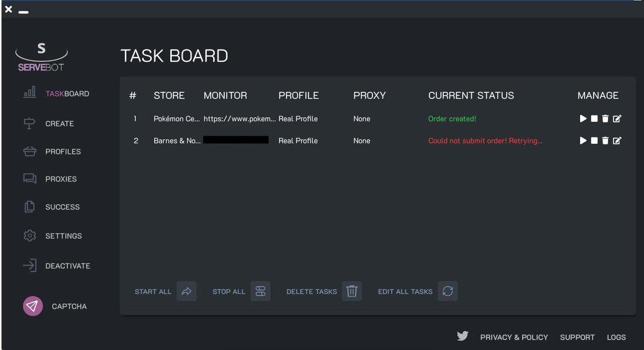
Task: Click the MONITOR column header
Action: click(x=225, y=96)
